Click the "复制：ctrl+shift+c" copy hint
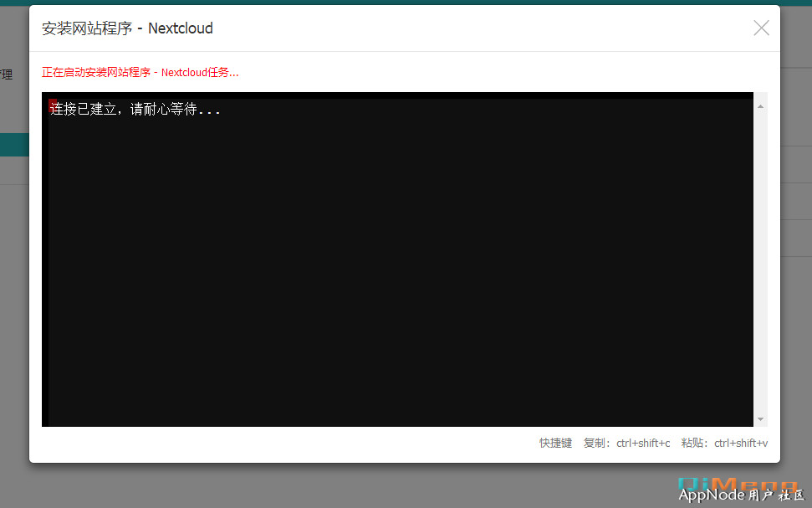The image size is (812, 508). pyautogui.click(x=626, y=443)
